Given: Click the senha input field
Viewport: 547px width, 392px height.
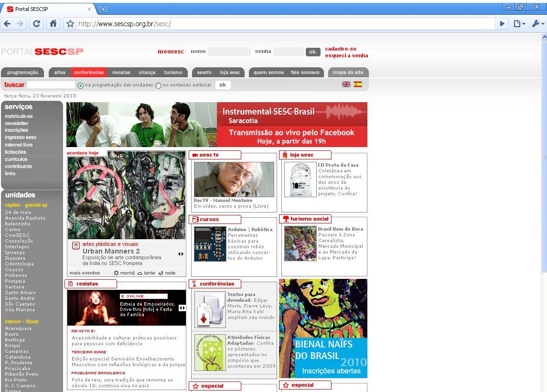Looking at the screenshot, I should click(289, 52).
